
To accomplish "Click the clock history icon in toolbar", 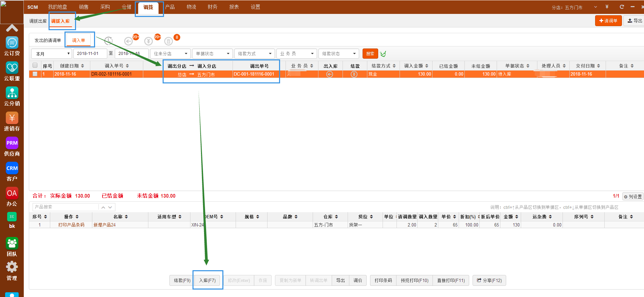I will [x=108, y=41].
